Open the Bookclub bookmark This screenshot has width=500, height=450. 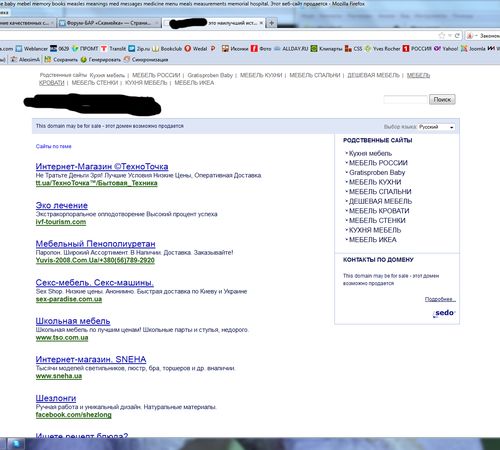(167, 49)
